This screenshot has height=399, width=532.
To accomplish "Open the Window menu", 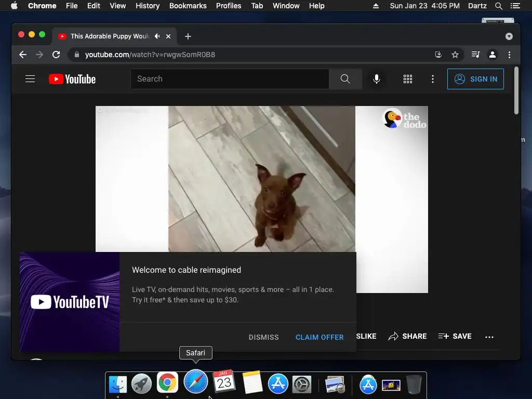I will pyautogui.click(x=286, y=6).
